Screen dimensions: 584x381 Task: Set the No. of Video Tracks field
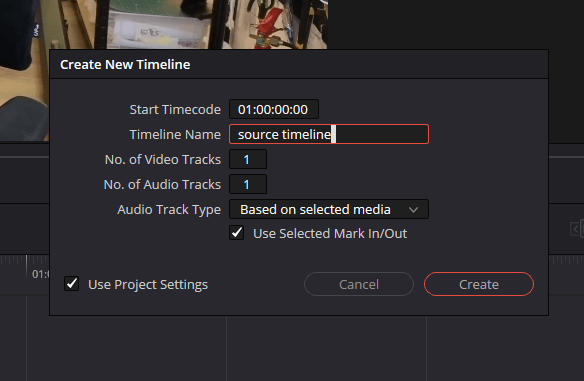tap(248, 159)
